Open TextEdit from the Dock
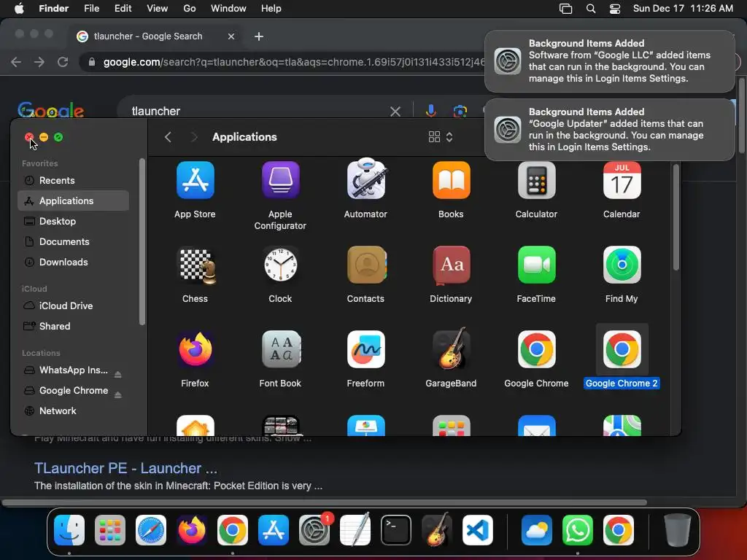 click(355, 530)
